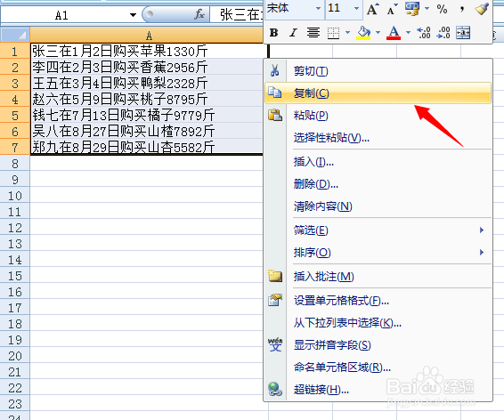Select cell 郑九在8月29日购买山杏5582斤
This screenshot has height=420, width=504.
tap(147, 147)
